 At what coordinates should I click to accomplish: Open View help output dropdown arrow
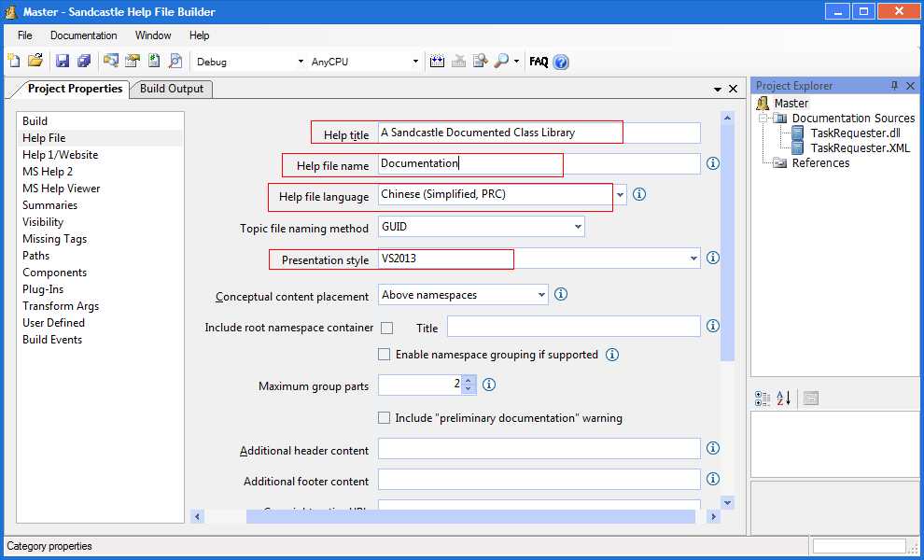pyautogui.click(x=517, y=62)
